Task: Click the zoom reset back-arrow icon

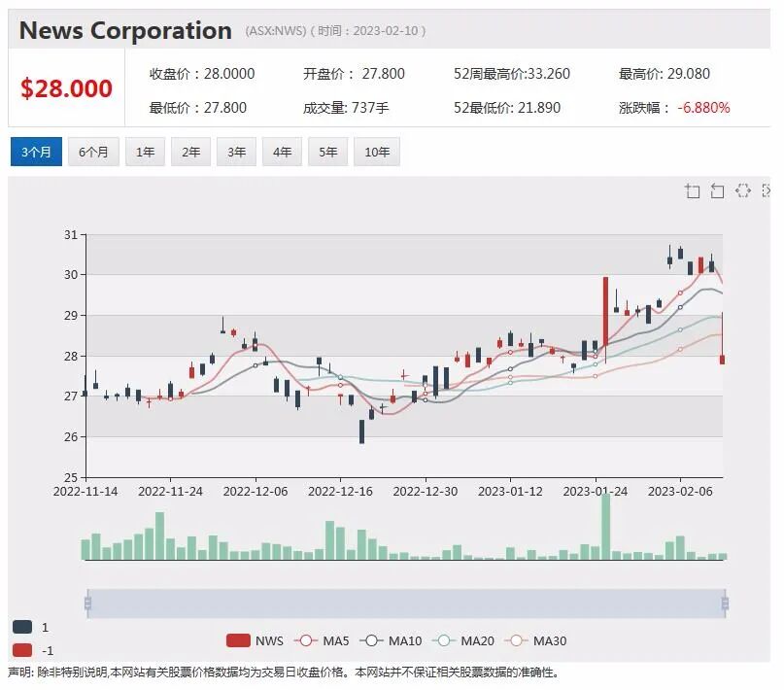Action: [717, 191]
